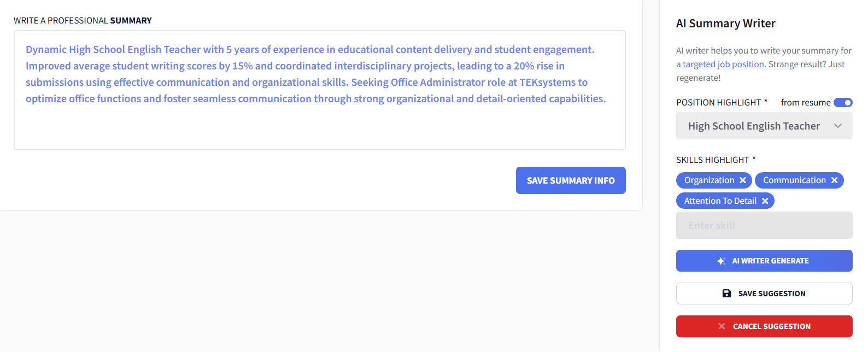
Task: Enable the from resume position option
Action: [843, 102]
